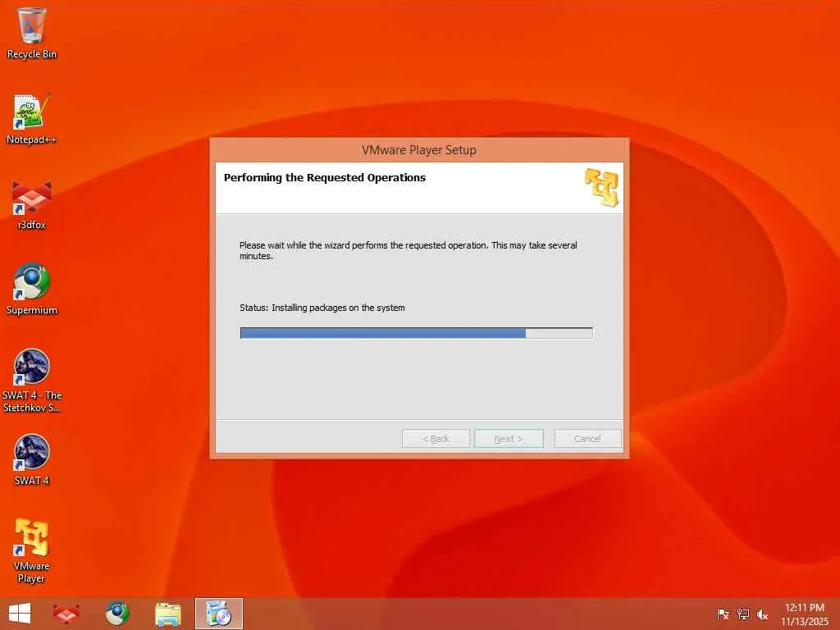Activate the installer taskbar button
This screenshot has height=630, width=840.
point(218,614)
